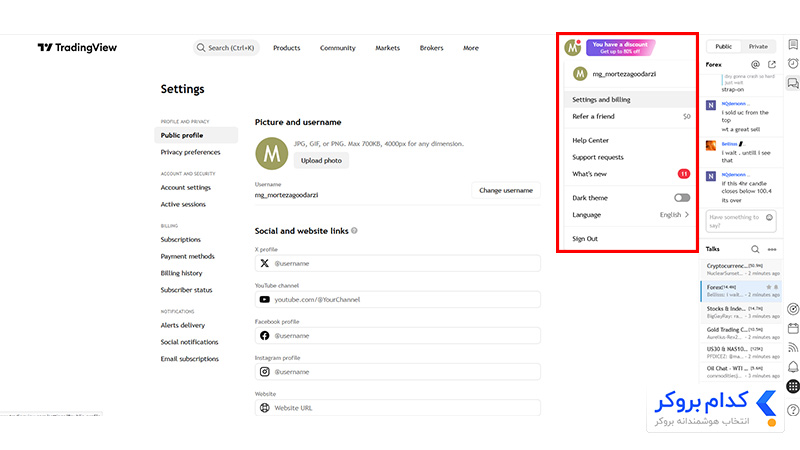This screenshot has height=450, width=800.
Task: Click Sign Out
Action: click(x=630, y=239)
